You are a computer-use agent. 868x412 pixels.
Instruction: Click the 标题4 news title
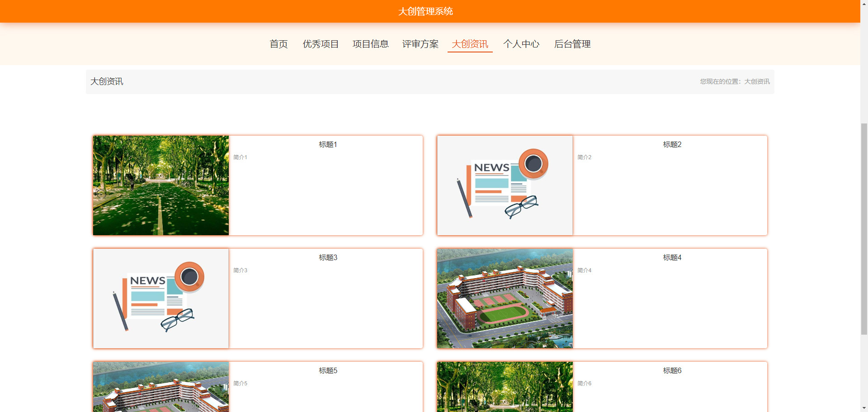672,257
